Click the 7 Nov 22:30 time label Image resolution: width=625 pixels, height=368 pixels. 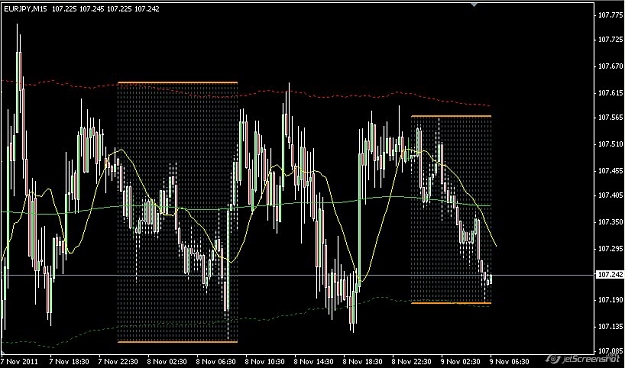[118, 362]
